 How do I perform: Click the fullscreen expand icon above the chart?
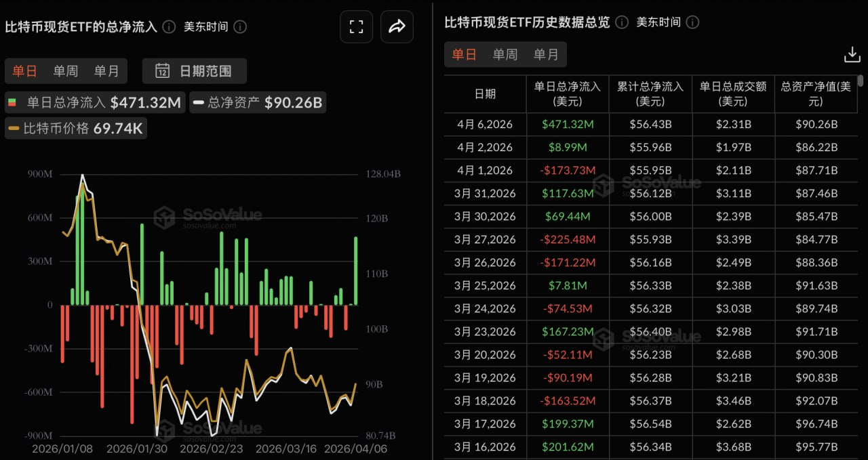356,26
